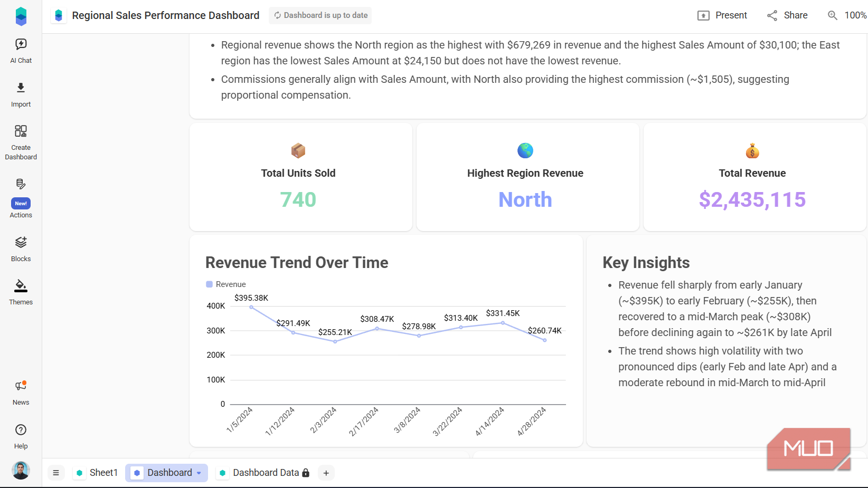Viewport: 868px width, 488px height.
Task: Click the $331.45K data point on chart
Action: pos(503,323)
